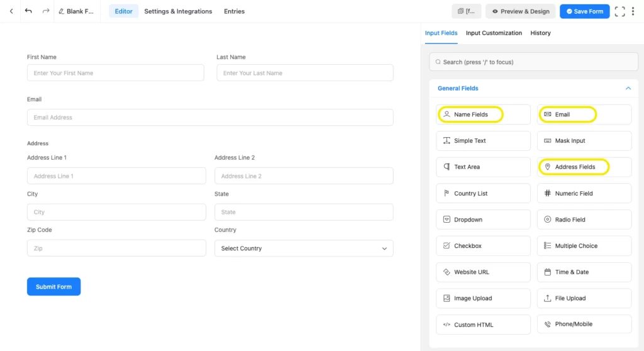Image resolution: width=644 pixels, height=351 pixels.
Task: Select the Input Fields tab
Action: (441, 33)
